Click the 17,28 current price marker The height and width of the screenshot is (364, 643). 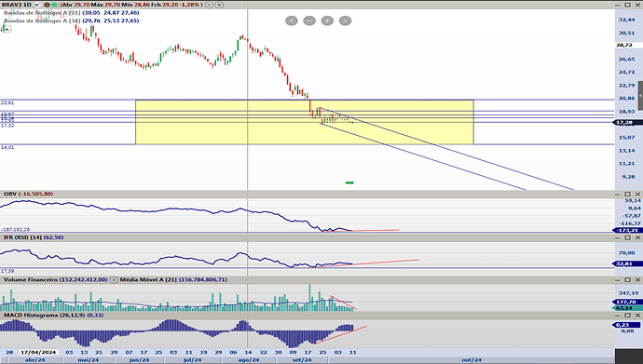[x=624, y=123]
